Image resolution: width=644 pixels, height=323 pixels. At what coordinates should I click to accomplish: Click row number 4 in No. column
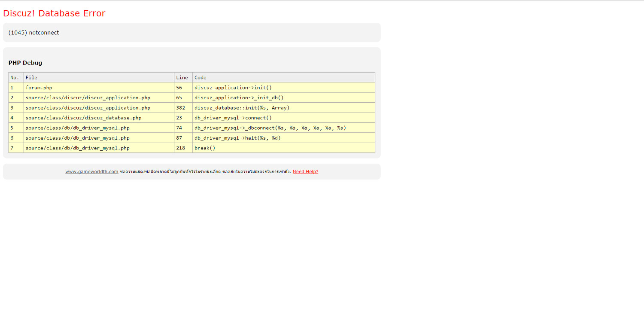16,118
